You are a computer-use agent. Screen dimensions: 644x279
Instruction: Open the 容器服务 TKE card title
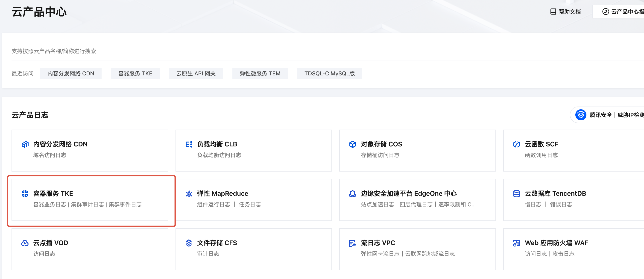[53, 193]
